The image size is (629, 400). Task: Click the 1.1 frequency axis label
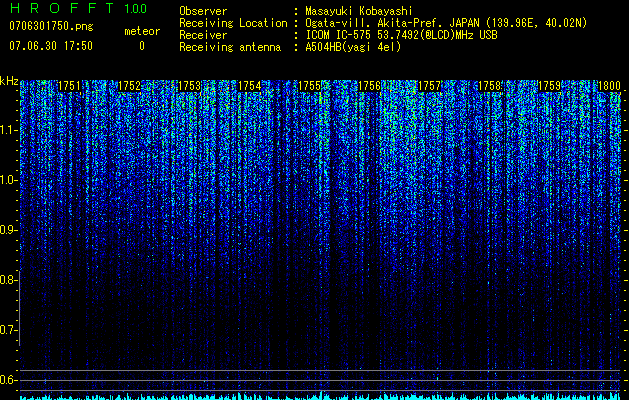[8, 130]
